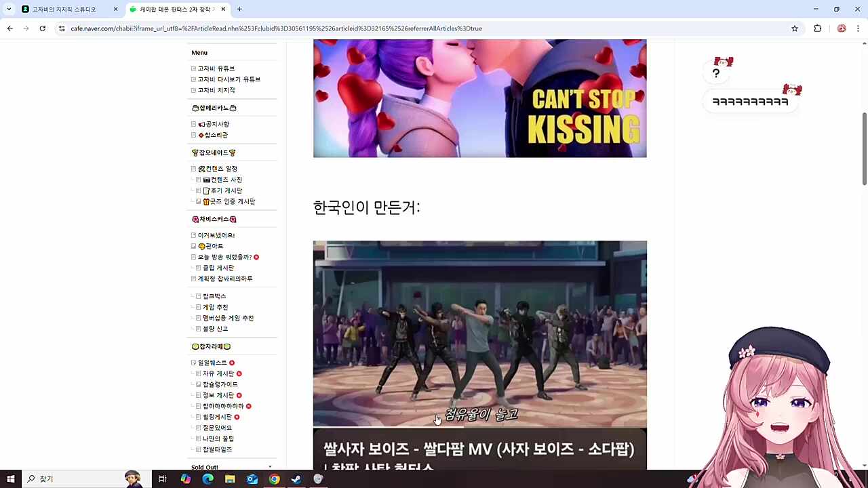Image resolution: width=868 pixels, height=488 pixels.
Task: Play the 쌀사자 보이즈 dance video thumbnail
Action: coord(480,334)
